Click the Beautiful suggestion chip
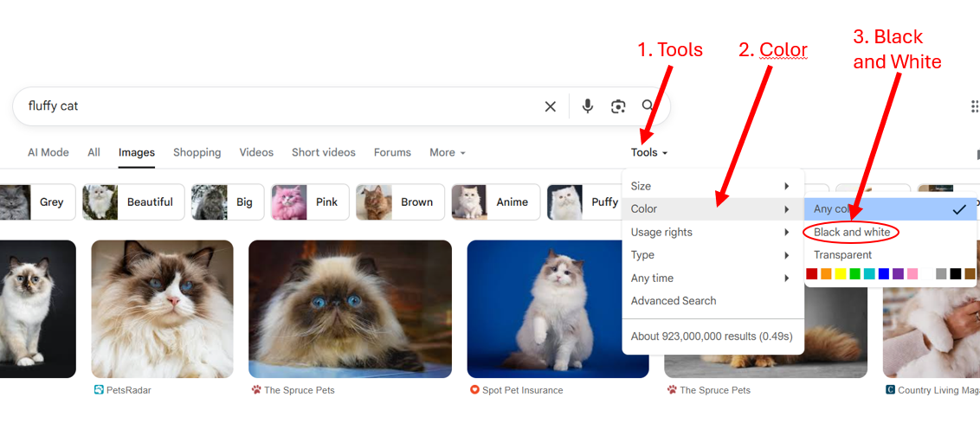This screenshot has height=429, width=980. [133, 202]
